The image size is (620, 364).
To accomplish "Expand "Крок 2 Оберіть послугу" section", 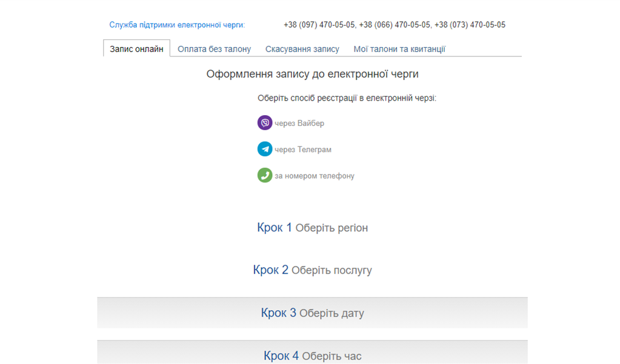I will coord(312,270).
